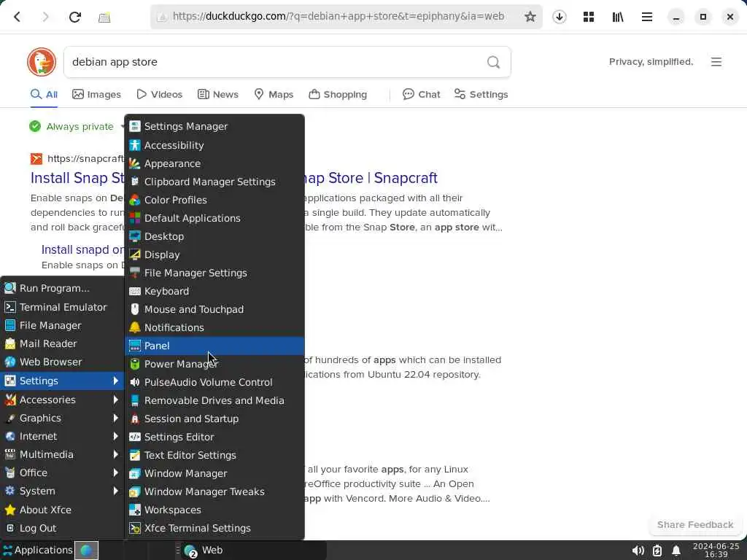Open Text Editor Settings
The width and height of the screenshot is (747, 560).
click(214, 455)
